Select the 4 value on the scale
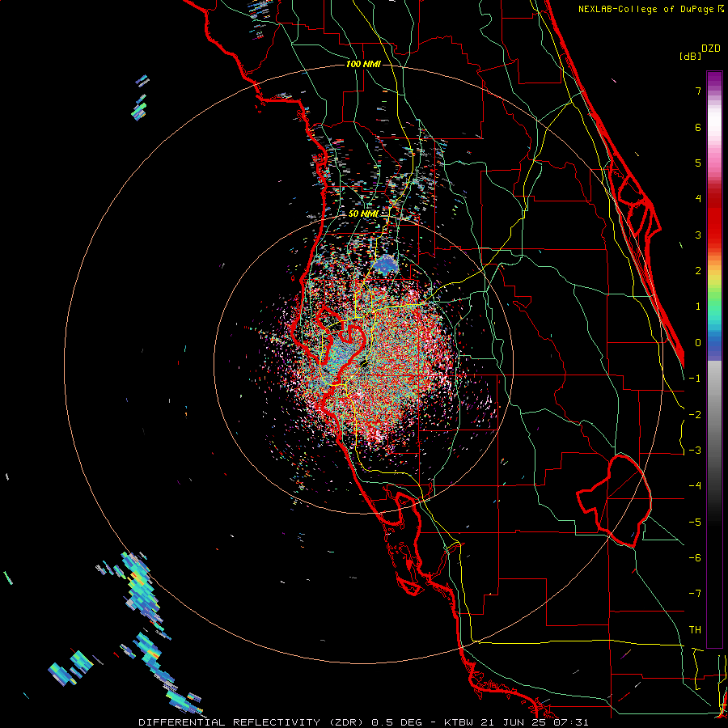The height and width of the screenshot is (728, 728). [x=698, y=199]
